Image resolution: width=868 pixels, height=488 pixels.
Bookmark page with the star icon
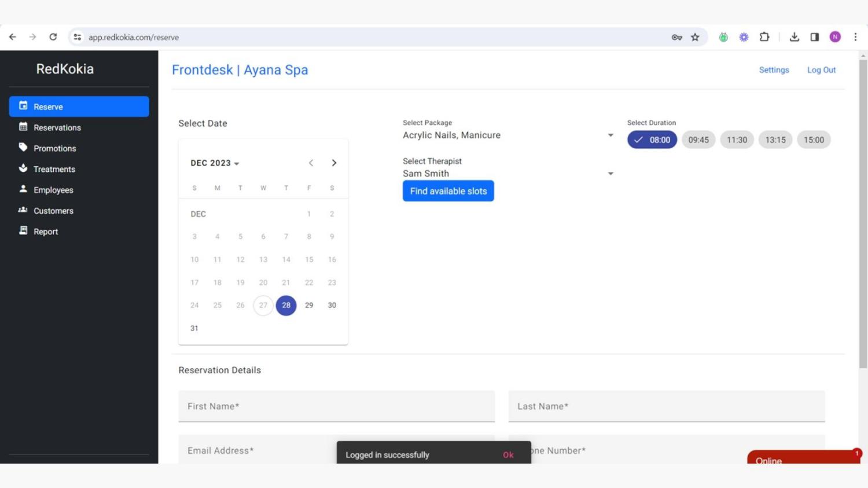click(x=695, y=37)
